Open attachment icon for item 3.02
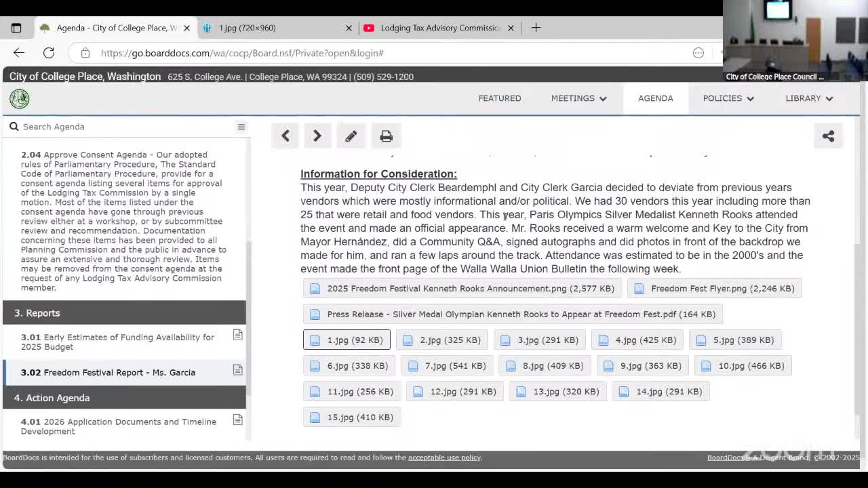 coord(237,370)
